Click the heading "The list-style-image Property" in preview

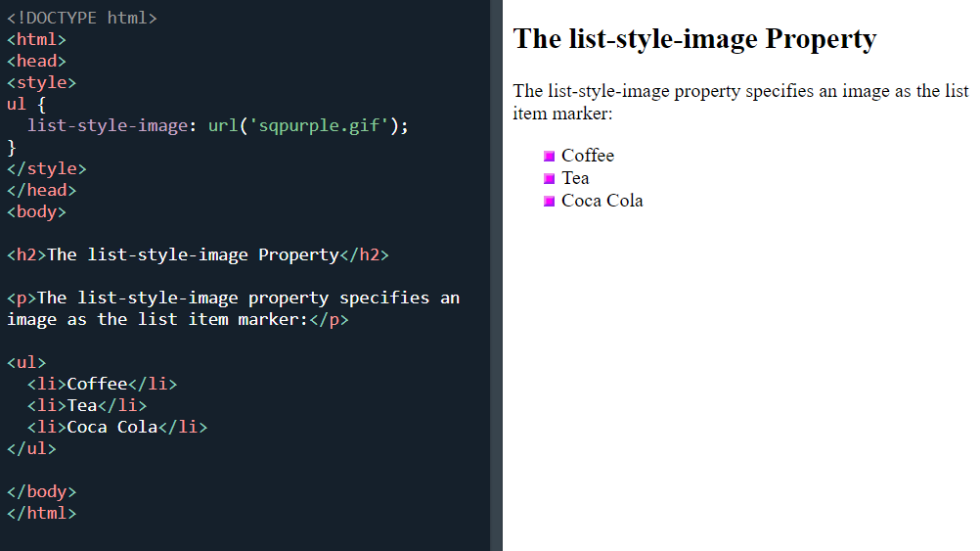[694, 39]
